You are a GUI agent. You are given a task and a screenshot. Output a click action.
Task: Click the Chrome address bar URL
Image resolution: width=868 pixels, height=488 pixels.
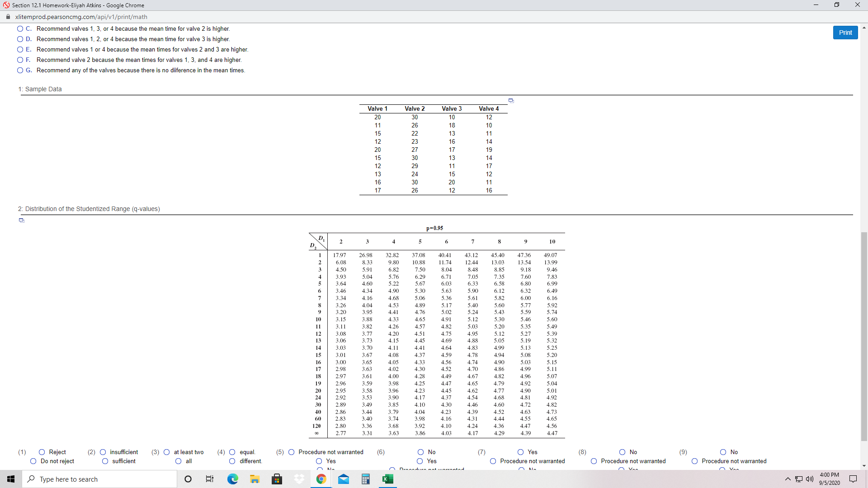pyautogui.click(x=81, y=17)
